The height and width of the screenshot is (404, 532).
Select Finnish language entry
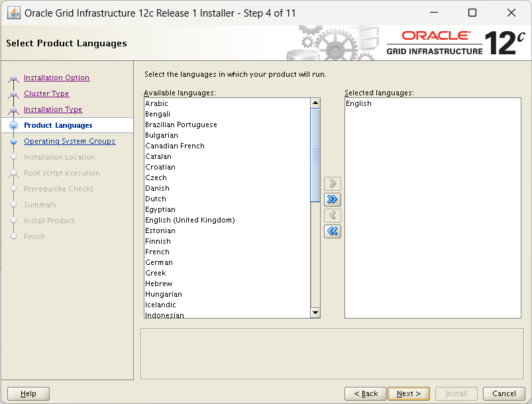(227, 241)
